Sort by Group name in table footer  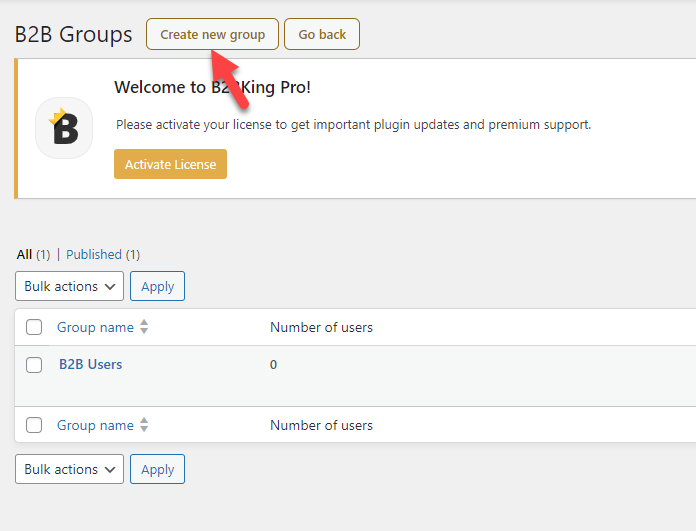coord(95,425)
